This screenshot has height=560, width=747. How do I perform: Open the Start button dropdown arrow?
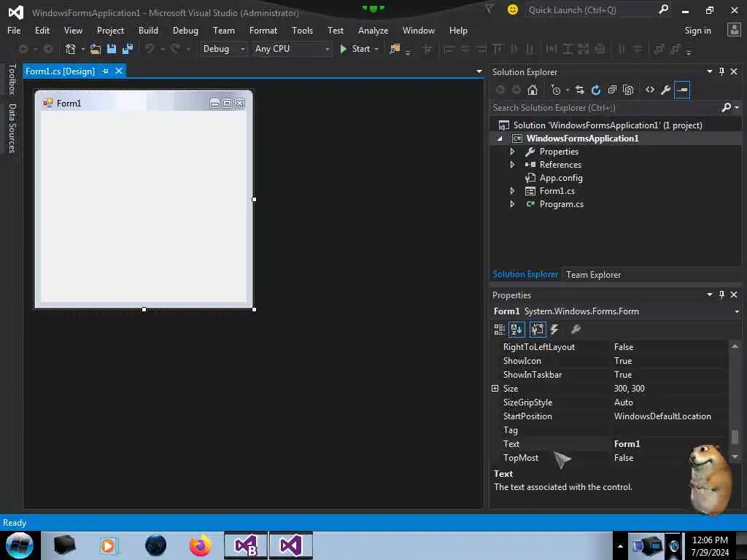pyautogui.click(x=376, y=49)
